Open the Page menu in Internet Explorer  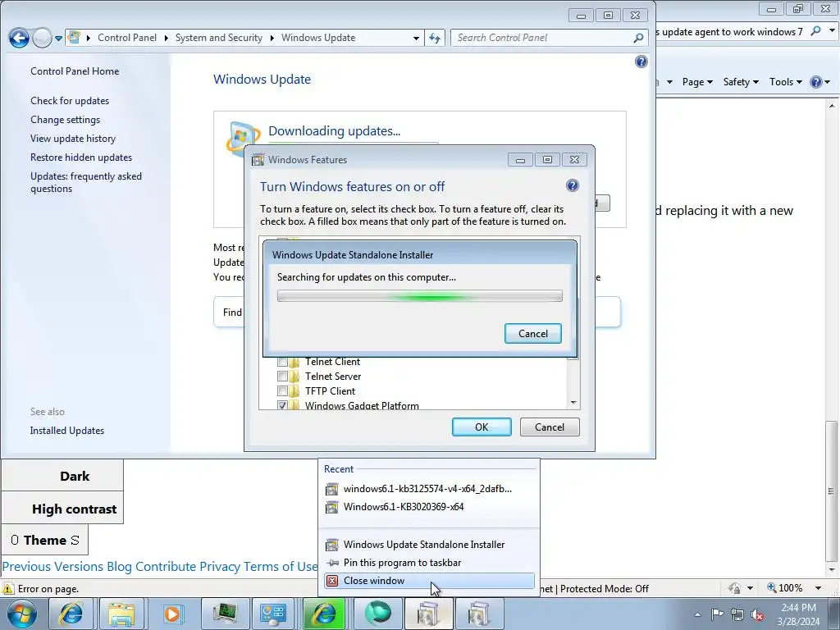697,82
